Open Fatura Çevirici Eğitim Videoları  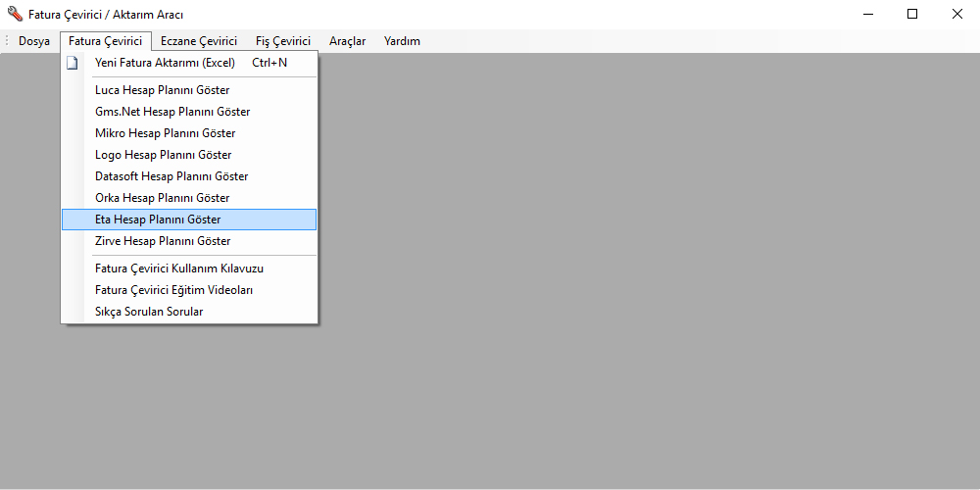coord(189,290)
